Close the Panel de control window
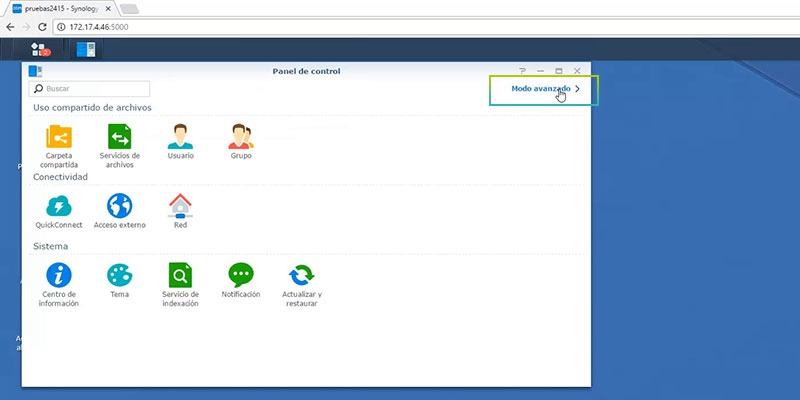Screen dimensions: 800x400 [x=577, y=71]
